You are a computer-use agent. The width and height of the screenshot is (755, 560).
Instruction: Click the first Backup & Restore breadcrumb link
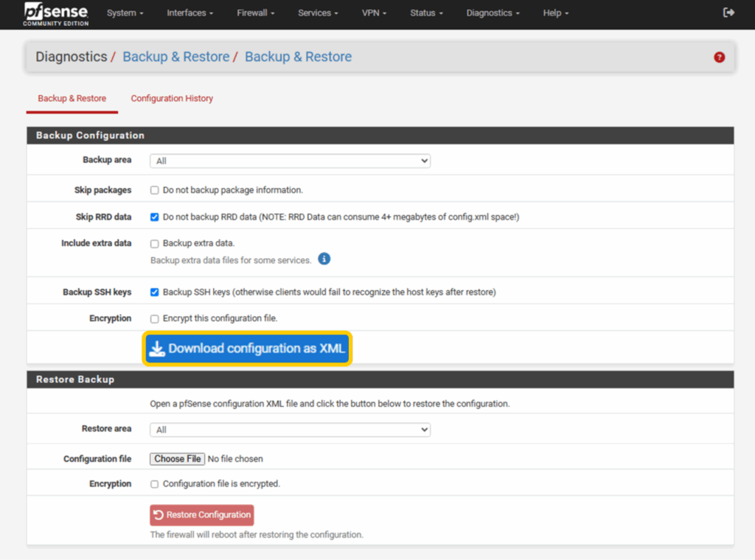point(175,57)
